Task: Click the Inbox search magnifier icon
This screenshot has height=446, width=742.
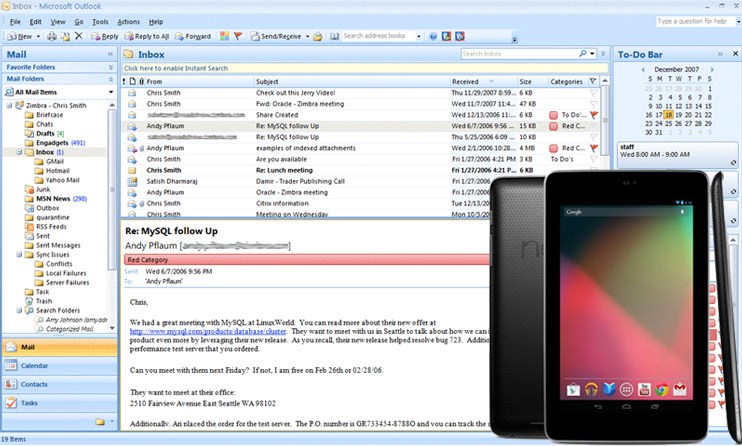Action: pyautogui.click(x=583, y=54)
